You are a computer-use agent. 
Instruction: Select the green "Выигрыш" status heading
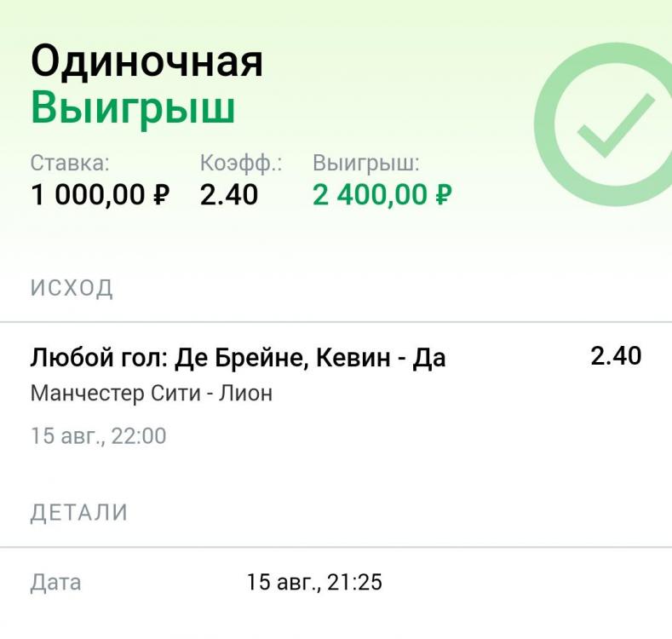tap(133, 109)
